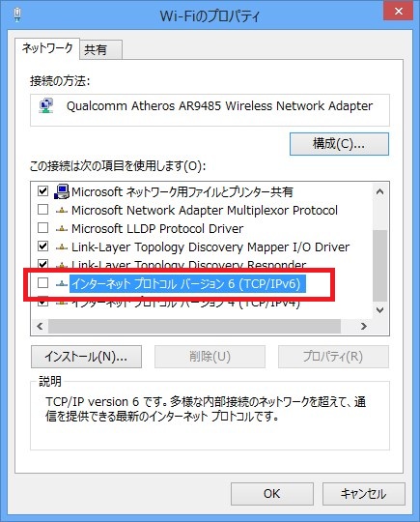Viewport: 420px width, 522px height.
Task: Click the Link-Layer Topology Discovery Mapper icon
Action: tap(62, 247)
